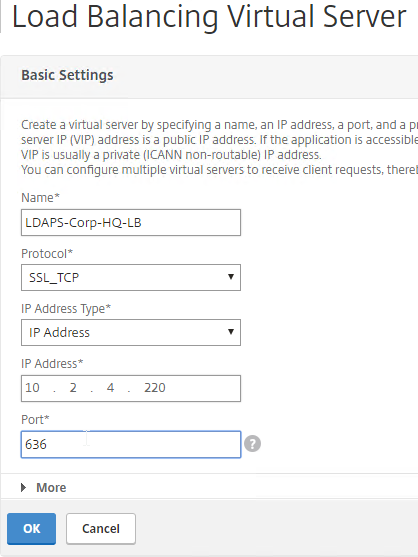Open the SSL_TCP protocol dropdown
This screenshot has width=418, height=557.
pyautogui.click(x=131, y=277)
